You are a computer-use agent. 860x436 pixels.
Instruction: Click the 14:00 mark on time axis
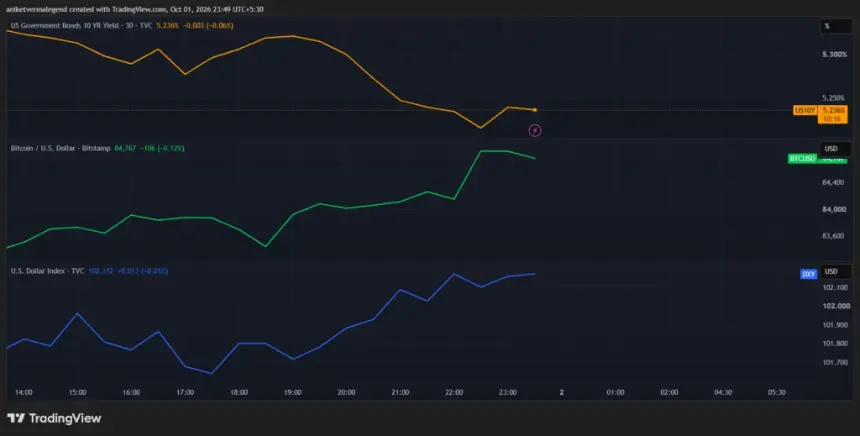pos(24,393)
